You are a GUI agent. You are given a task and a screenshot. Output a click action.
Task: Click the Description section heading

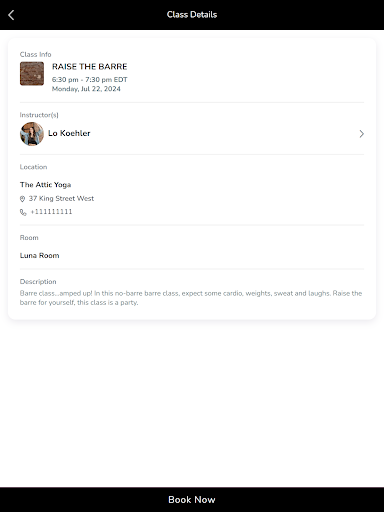[x=38, y=282]
